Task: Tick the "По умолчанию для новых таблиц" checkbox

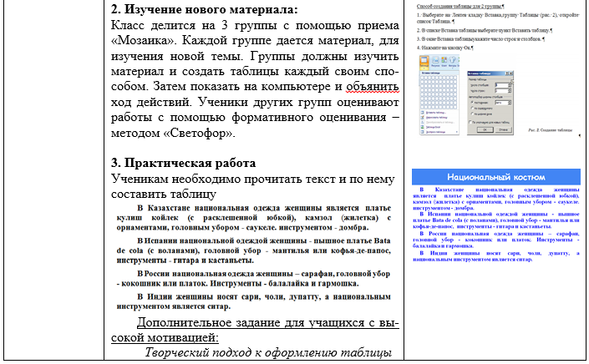Action: (470, 122)
